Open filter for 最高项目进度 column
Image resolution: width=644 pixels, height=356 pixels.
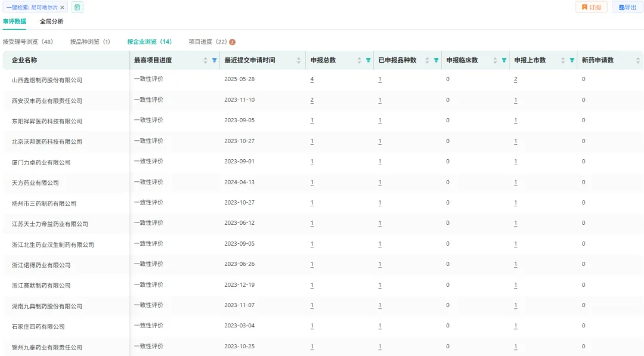pyautogui.click(x=214, y=60)
